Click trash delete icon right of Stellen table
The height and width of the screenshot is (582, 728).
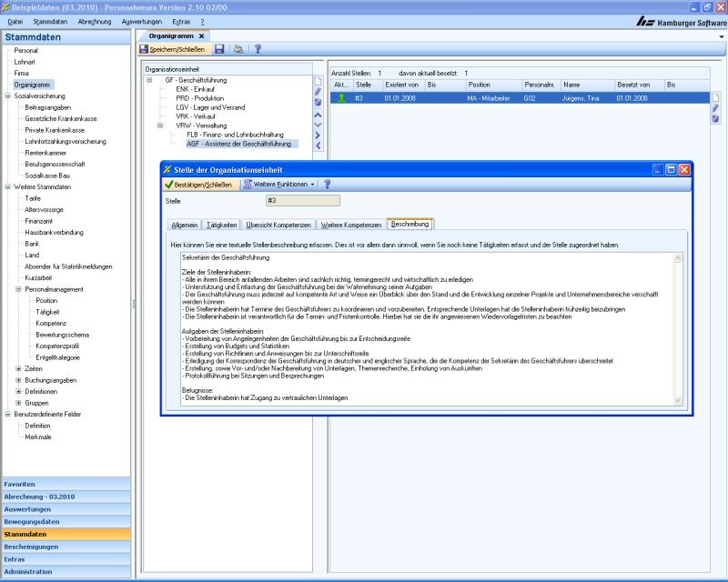point(715,119)
